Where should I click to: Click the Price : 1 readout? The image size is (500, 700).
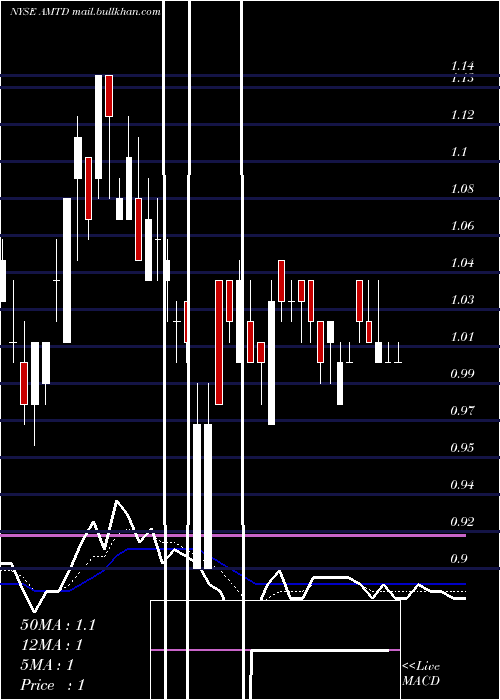pyautogui.click(x=52, y=685)
